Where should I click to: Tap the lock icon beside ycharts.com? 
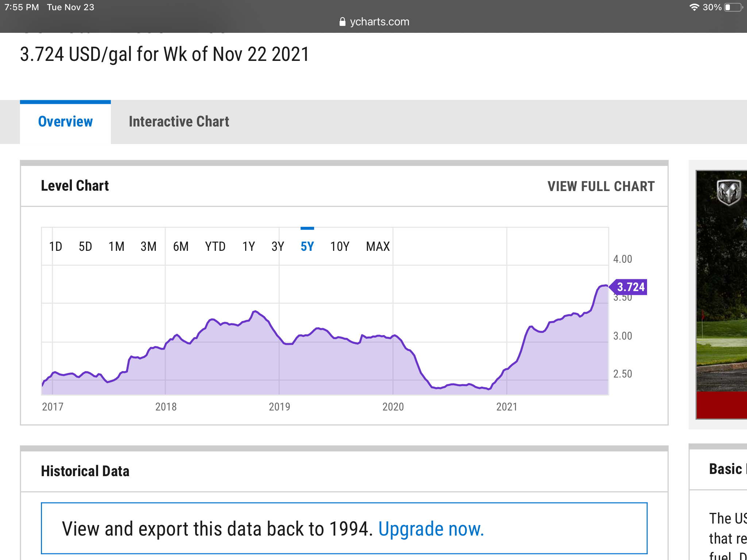pos(342,22)
